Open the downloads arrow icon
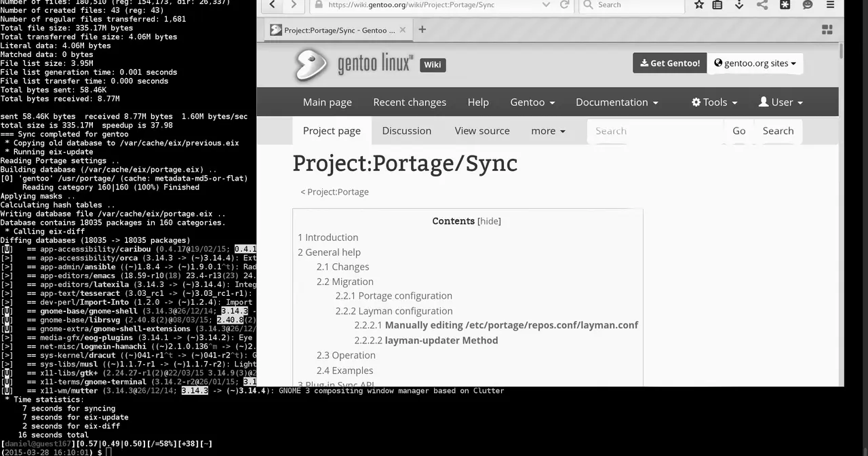This screenshot has width=868, height=456. (x=740, y=5)
